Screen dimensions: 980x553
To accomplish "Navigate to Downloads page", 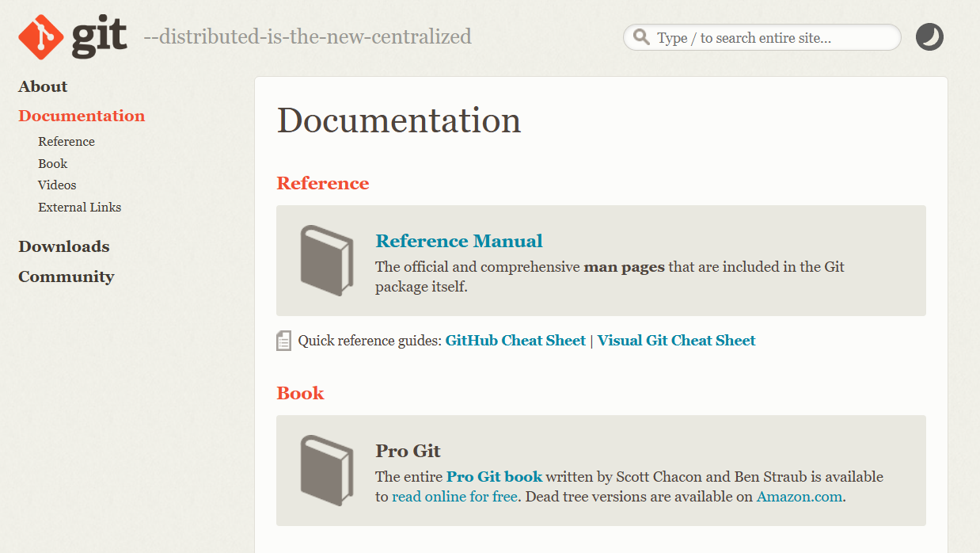I will tap(64, 246).
